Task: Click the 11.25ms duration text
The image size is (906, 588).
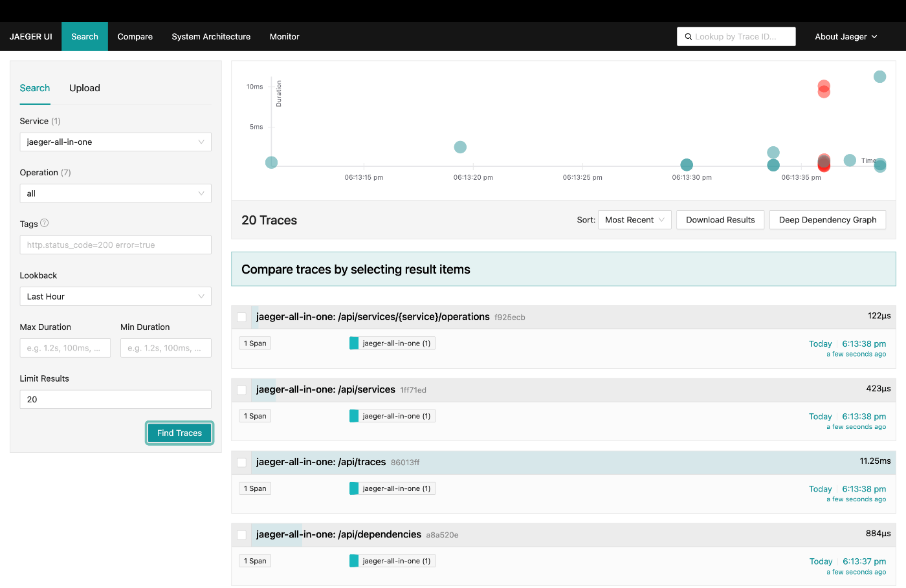Action: click(x=875, y=461)
